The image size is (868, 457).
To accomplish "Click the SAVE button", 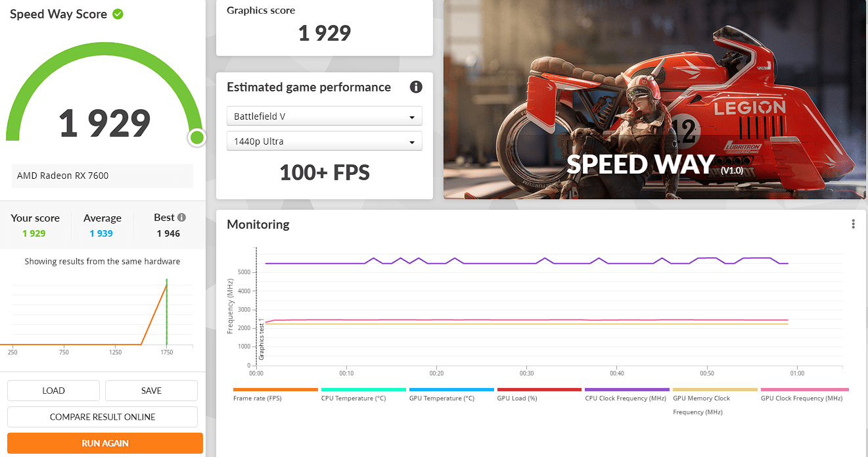I will [151, 391].
